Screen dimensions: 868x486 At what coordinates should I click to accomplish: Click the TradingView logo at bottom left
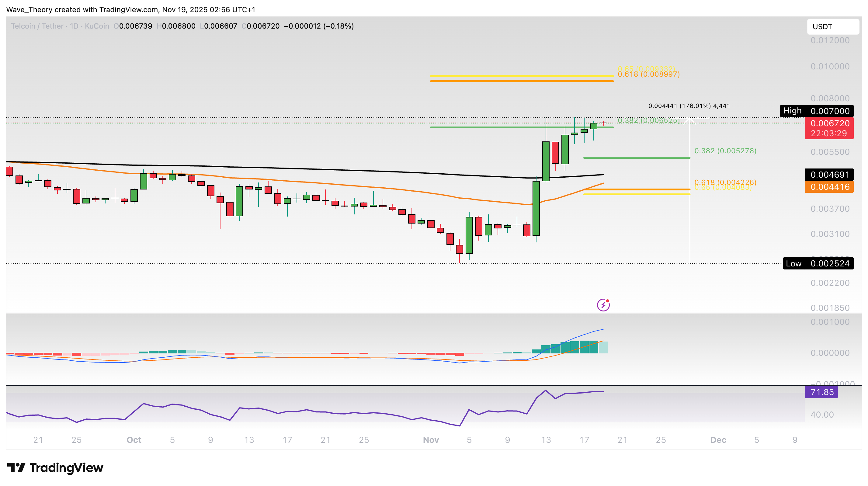tap(55, 468)
